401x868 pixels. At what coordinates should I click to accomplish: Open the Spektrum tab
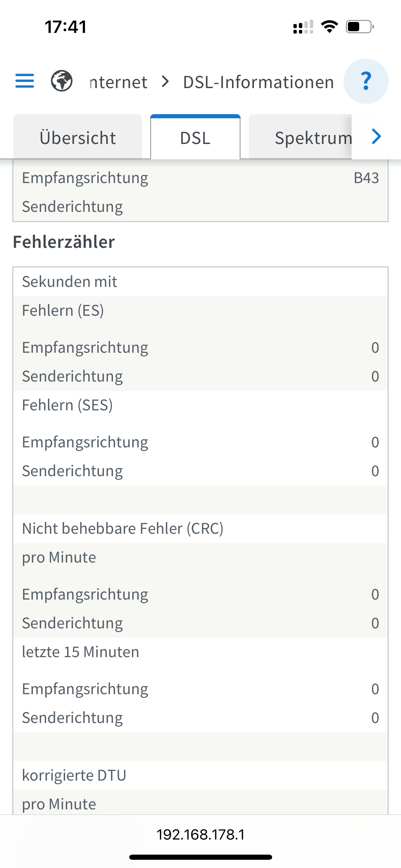pyautogui.click(x=300, y=137)
